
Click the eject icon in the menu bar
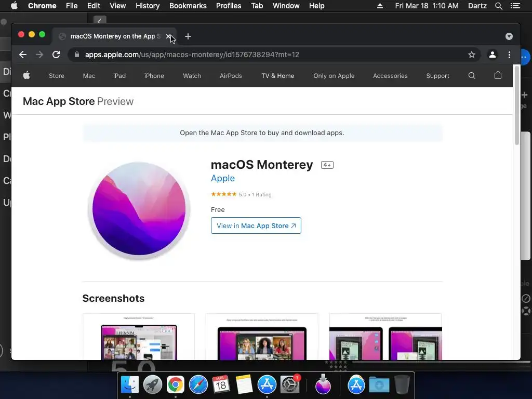pyautogui.click(x=380, y=6)
